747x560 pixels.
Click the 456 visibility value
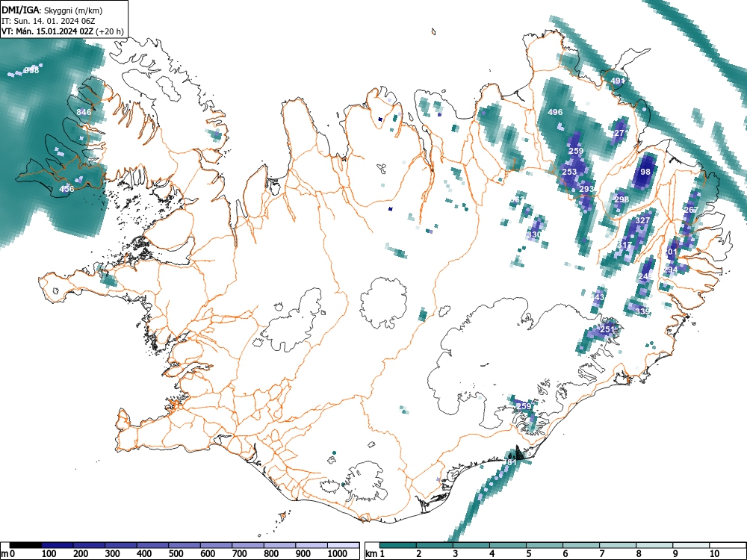point(66,189)
